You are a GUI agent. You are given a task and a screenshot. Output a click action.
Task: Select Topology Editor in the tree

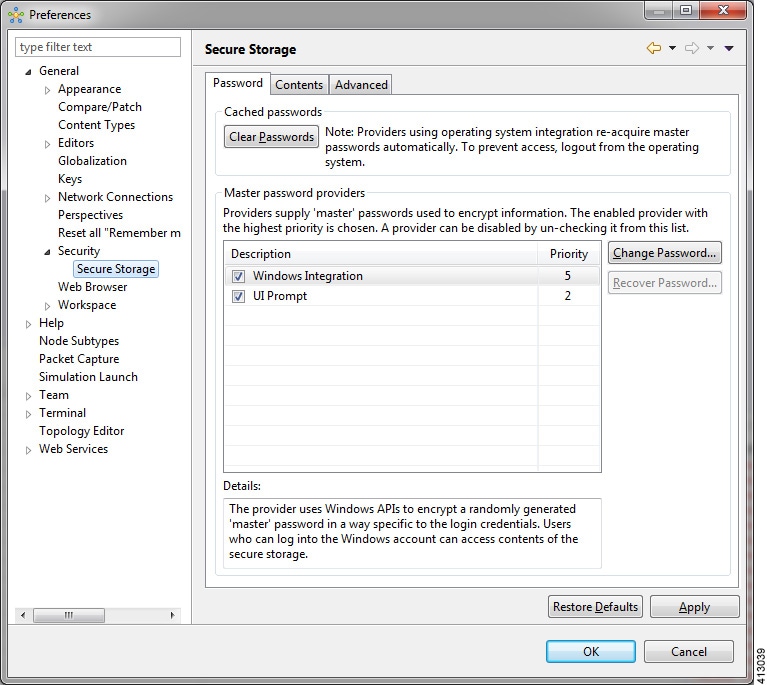[x=81, y=431]
